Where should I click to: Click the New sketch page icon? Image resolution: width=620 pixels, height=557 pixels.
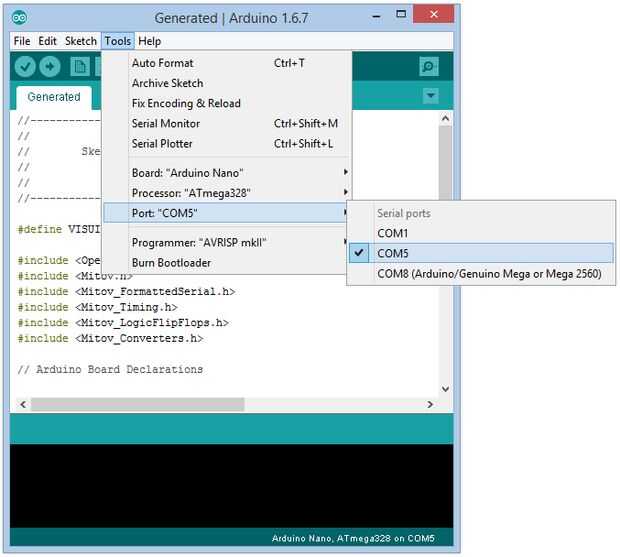79,66
